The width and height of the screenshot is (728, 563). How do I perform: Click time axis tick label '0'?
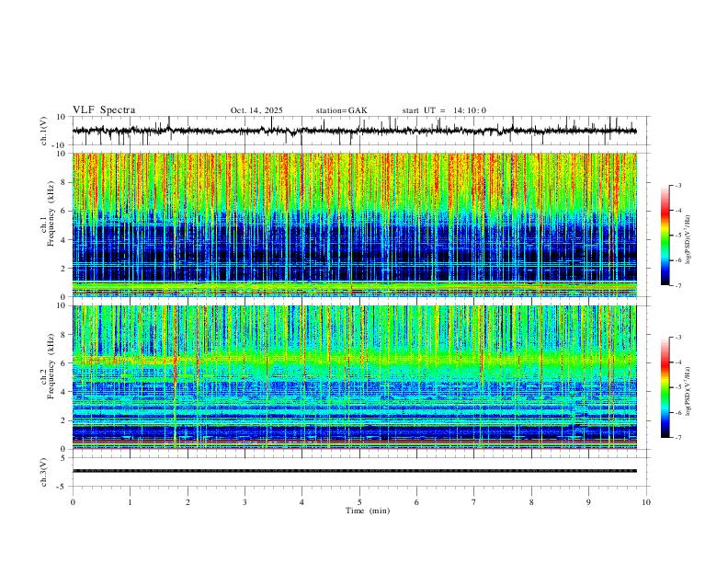(73, 502)
